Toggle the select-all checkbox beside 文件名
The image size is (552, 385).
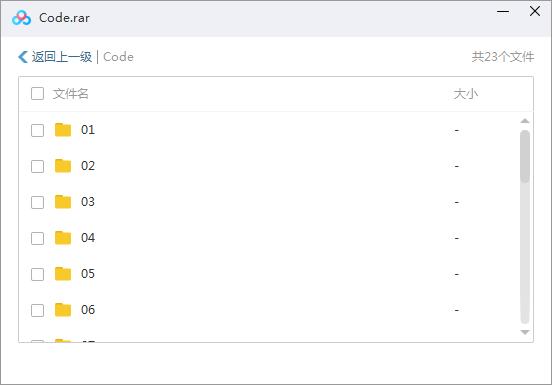tap(37, 94)
